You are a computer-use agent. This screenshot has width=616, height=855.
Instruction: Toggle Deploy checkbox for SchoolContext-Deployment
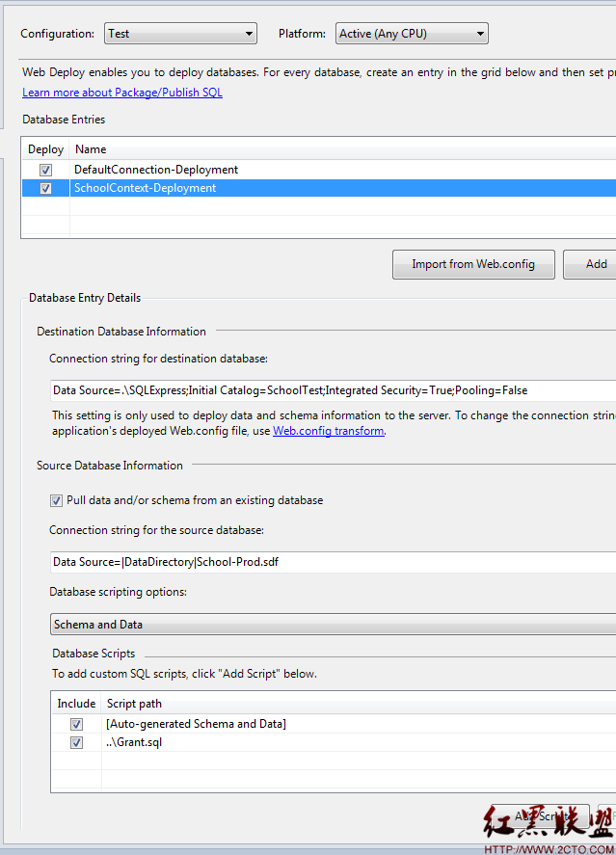click(45, 189)
